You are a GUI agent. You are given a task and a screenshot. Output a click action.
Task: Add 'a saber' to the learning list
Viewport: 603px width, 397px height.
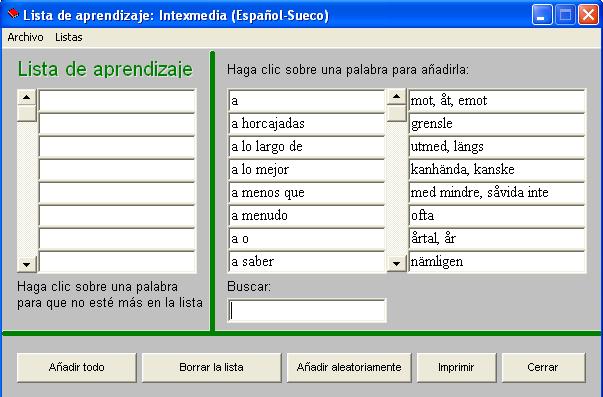[306, 262]
